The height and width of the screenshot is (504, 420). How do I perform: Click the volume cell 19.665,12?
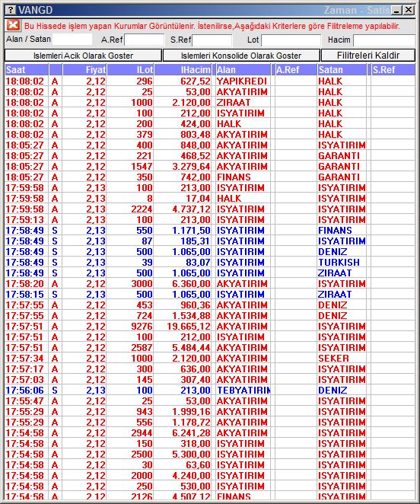pos(183,327)
